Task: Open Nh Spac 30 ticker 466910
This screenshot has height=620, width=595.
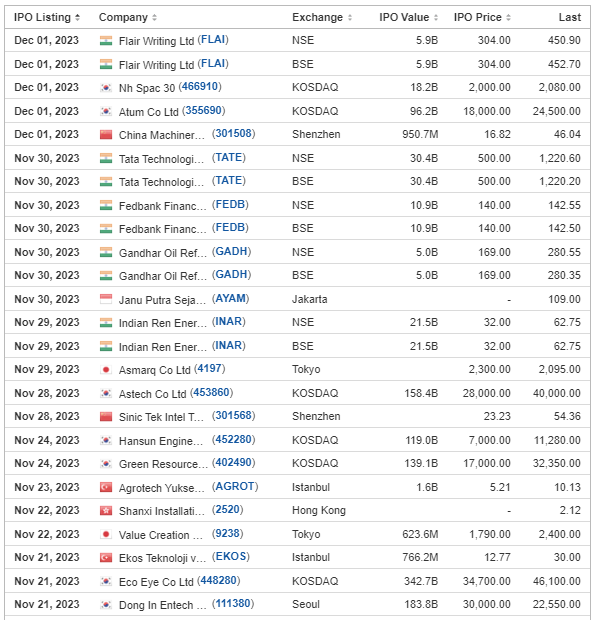Action: 200,87
